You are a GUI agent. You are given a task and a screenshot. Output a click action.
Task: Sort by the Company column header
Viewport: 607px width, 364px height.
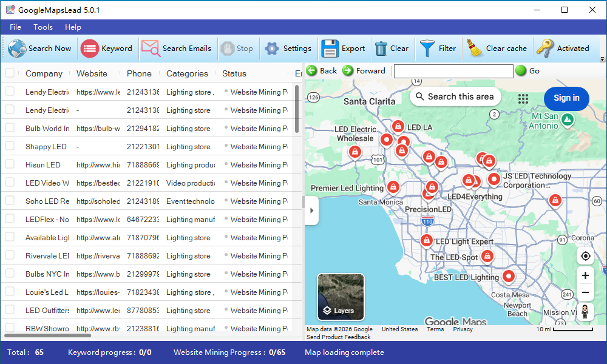44,73
